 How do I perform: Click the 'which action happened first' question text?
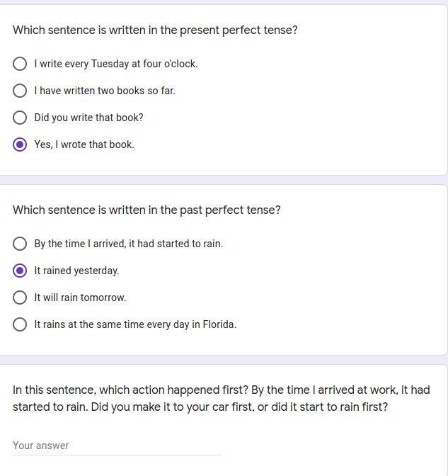[x=221, y=398]
